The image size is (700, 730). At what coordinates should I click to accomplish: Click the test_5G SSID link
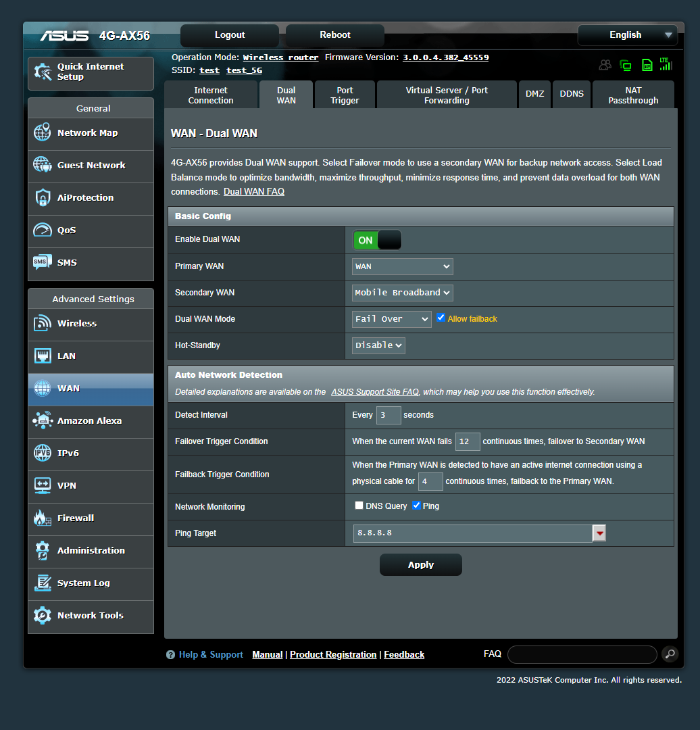pyautogui.click(x=245, y=70)
